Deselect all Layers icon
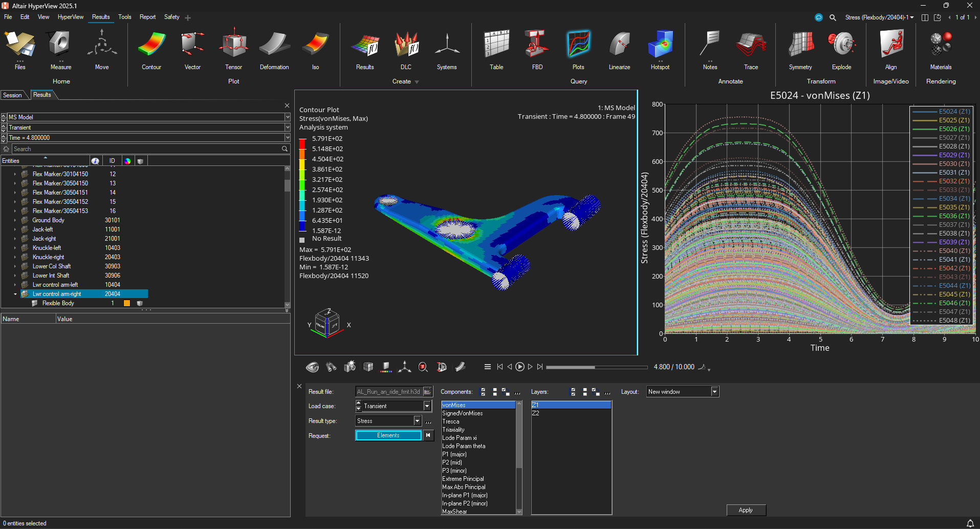The height and width of the screenshot is (529, 980). (584, 392)
